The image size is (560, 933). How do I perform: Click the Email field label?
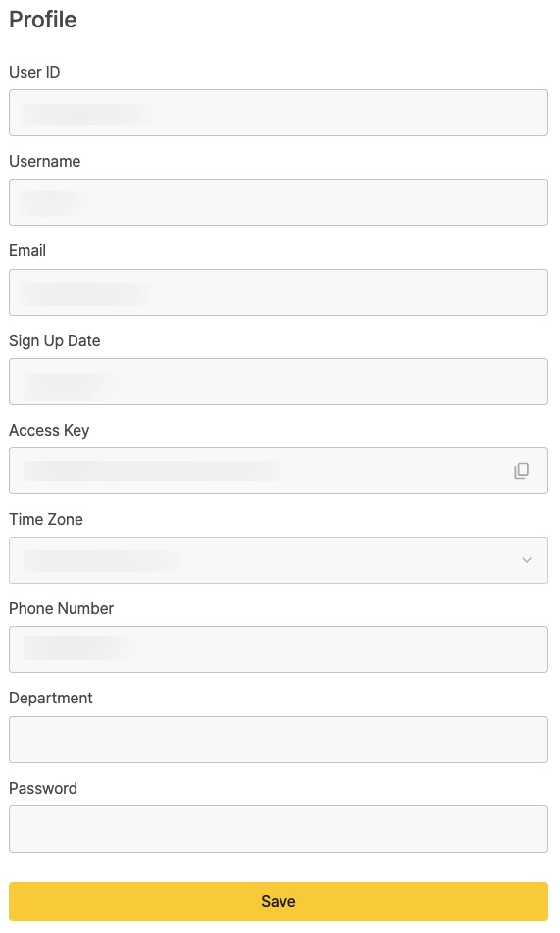pos(27,250)
